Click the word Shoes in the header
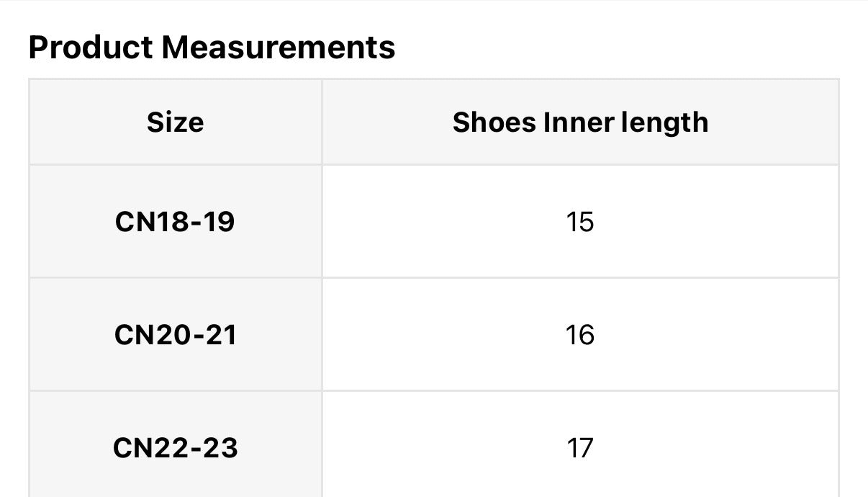This screenshot has height=497, width=868. click(494, 122)
